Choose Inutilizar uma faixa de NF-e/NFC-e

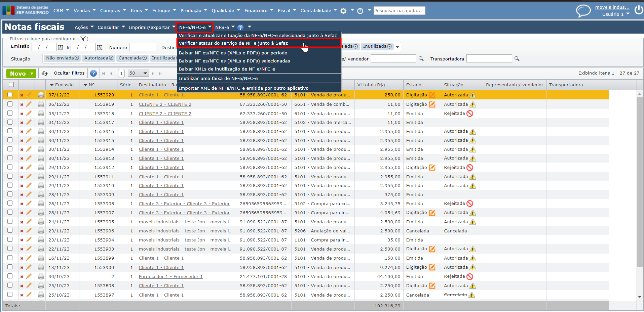tap(218, 79)
